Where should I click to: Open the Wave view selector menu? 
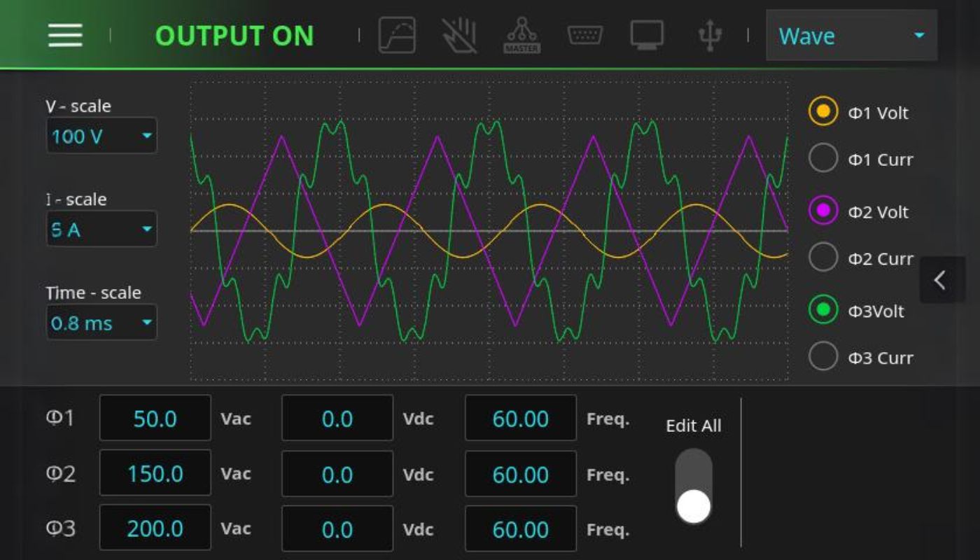click(x=851, y=36)
